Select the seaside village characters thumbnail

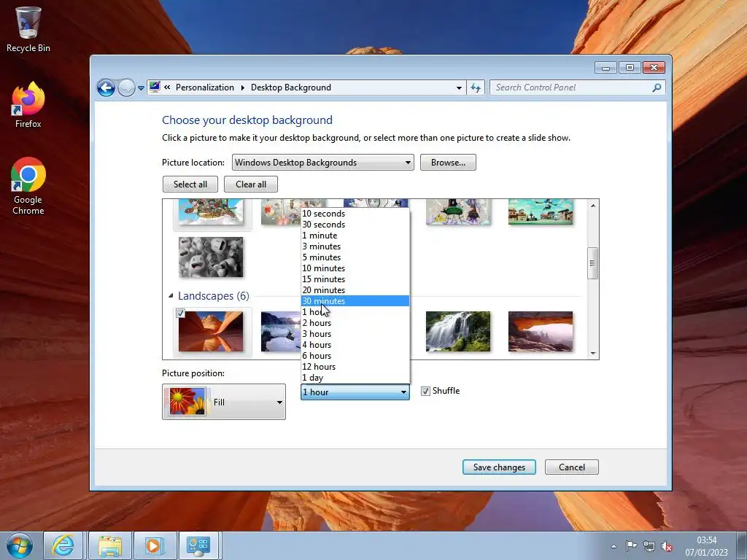click(x=541, y=211)
